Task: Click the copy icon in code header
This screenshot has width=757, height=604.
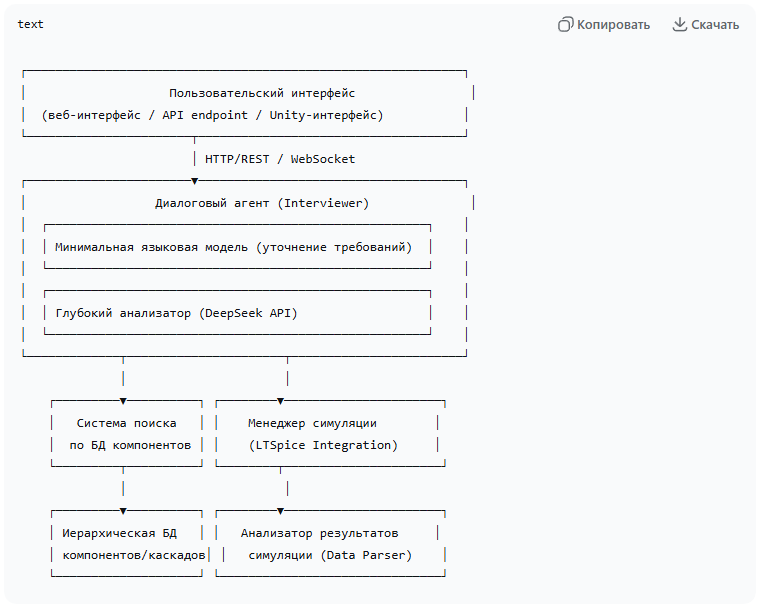Action: tap(565, 25)
